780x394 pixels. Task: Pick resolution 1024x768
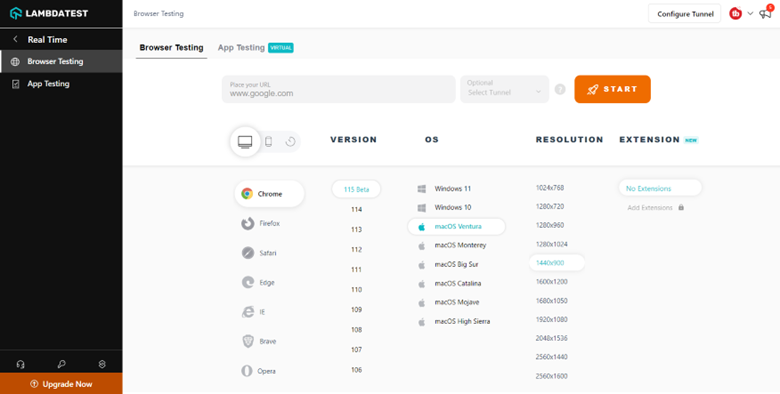pos(550,188)
